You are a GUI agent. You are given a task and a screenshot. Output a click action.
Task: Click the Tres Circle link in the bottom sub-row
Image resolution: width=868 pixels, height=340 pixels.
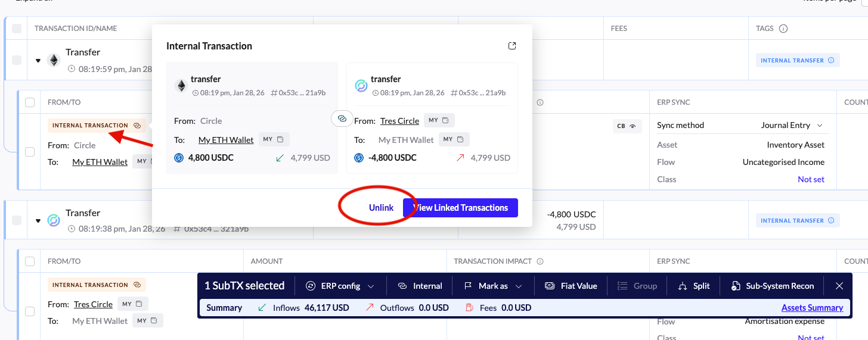coord(93,304)
